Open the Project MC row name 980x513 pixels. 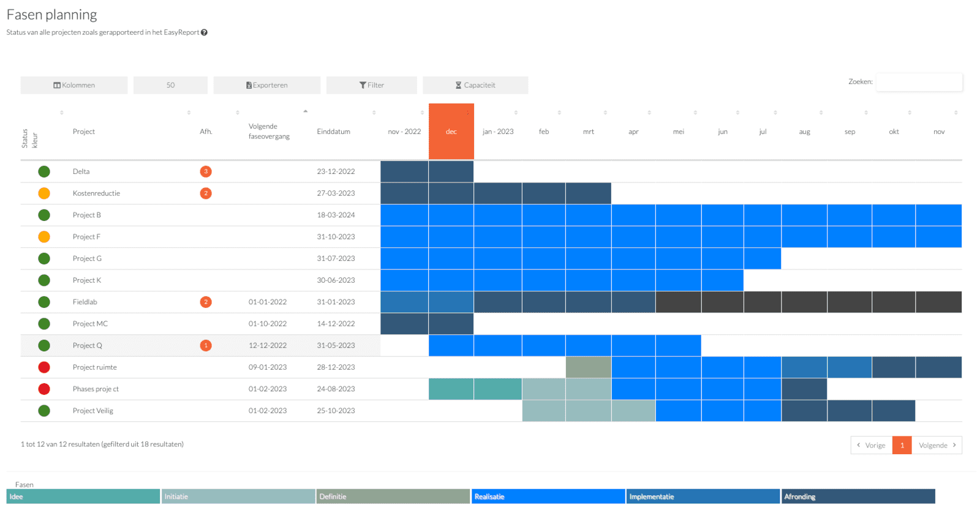pyautogui.click(x=90, y=324)
